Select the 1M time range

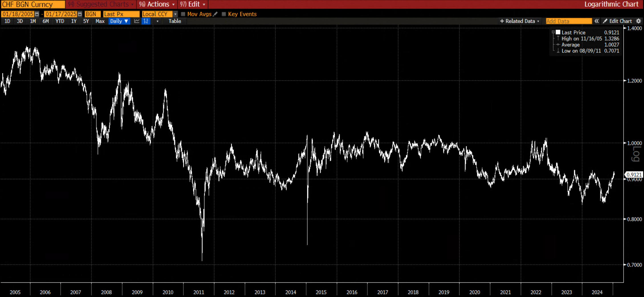pyautogui.click(x=33, y=21)
